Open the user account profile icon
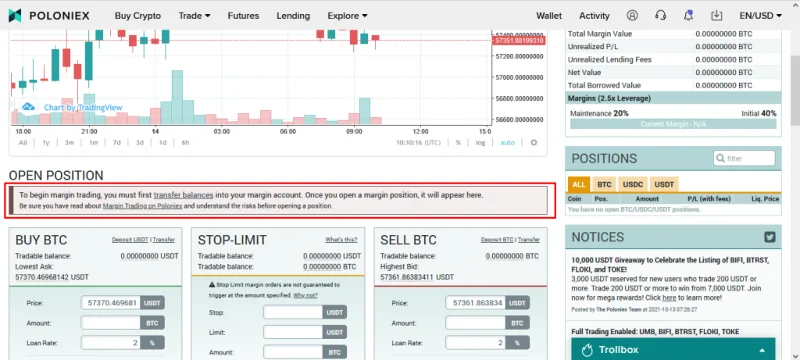The image size is (800, 360). pyautogui.click(x=632, y=15)
